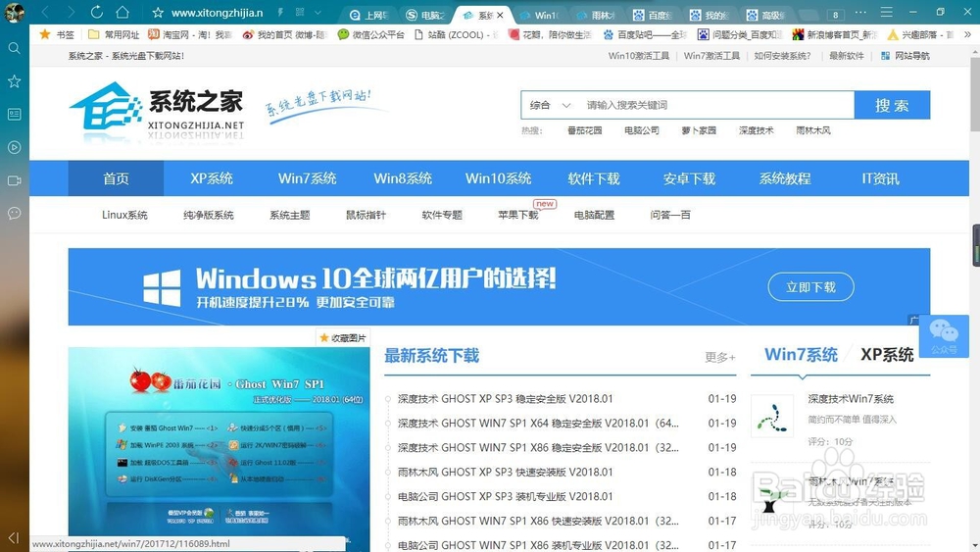Image resolution: width=980 pixels, height=552 pixels.
Task: Switch to the 上网 browser tab
Action: (x=369, y=15)
